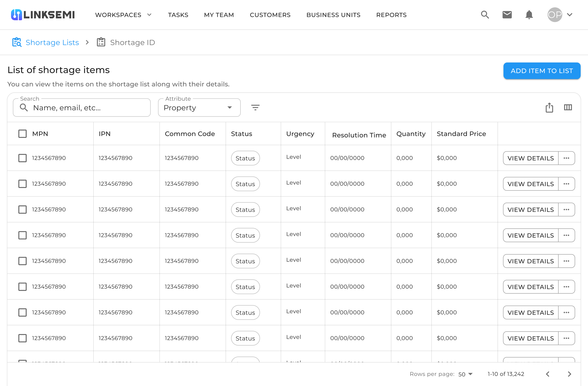Viewport: 588px width, 386px height.
Task: Toggle the select-all checkbox beside MPN
Action: coord(23,134)
